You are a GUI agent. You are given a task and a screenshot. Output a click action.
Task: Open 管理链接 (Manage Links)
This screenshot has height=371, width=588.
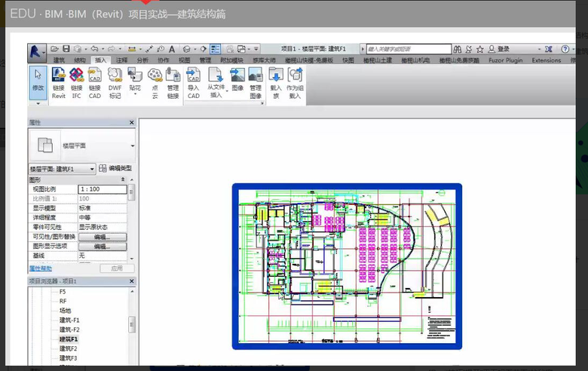173,75
